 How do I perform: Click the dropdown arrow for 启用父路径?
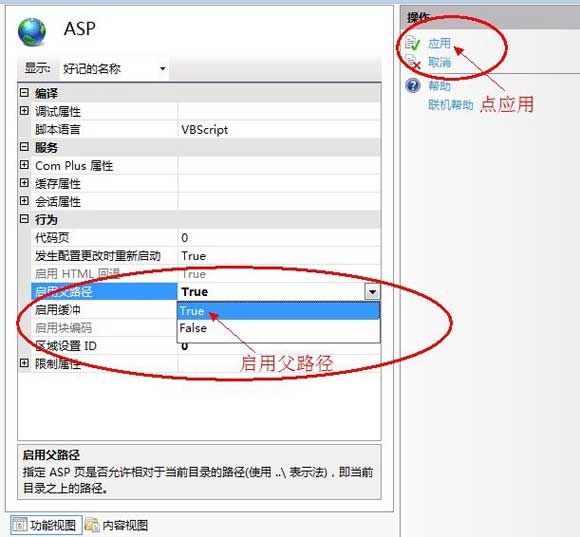click(372, 292)
